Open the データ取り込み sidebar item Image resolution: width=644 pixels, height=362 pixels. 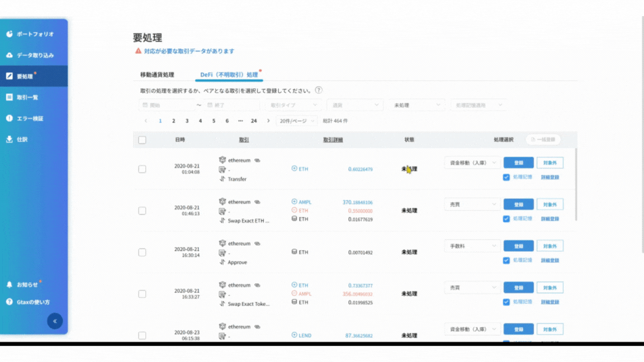coord(34,55)
